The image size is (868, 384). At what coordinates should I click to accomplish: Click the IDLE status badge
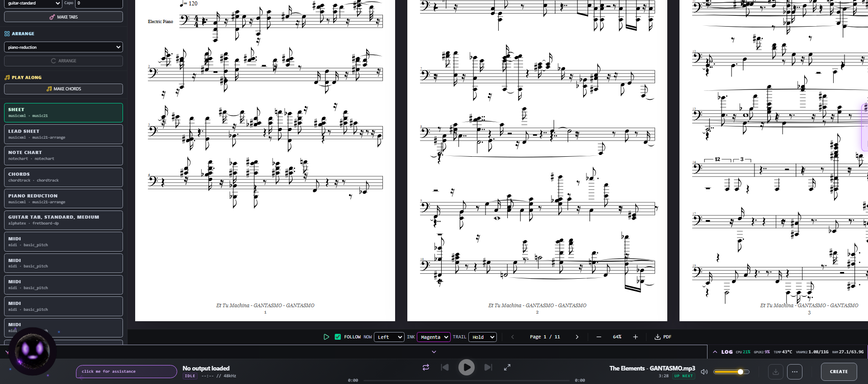[x=190, y=376]
